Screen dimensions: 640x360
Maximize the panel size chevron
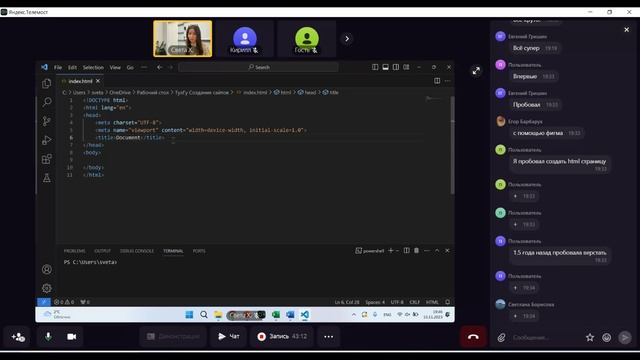[x=437, y=251]
